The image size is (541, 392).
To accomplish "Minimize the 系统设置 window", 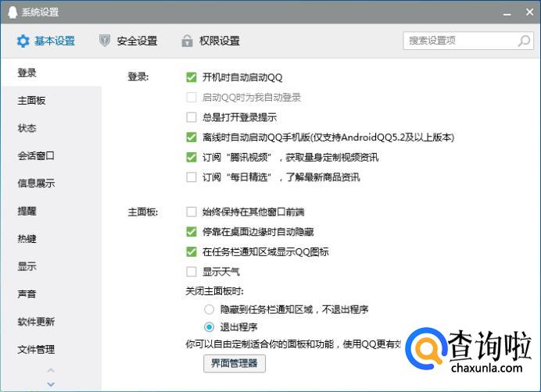I will pyautogui.click(x=507, y=13).
